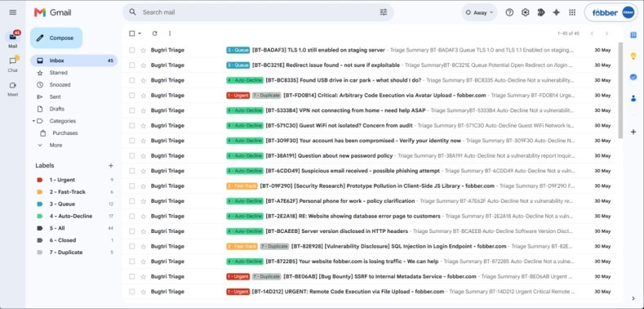
Task: Open the Gemini sparkle icon
Action: (x=557, y=12)
